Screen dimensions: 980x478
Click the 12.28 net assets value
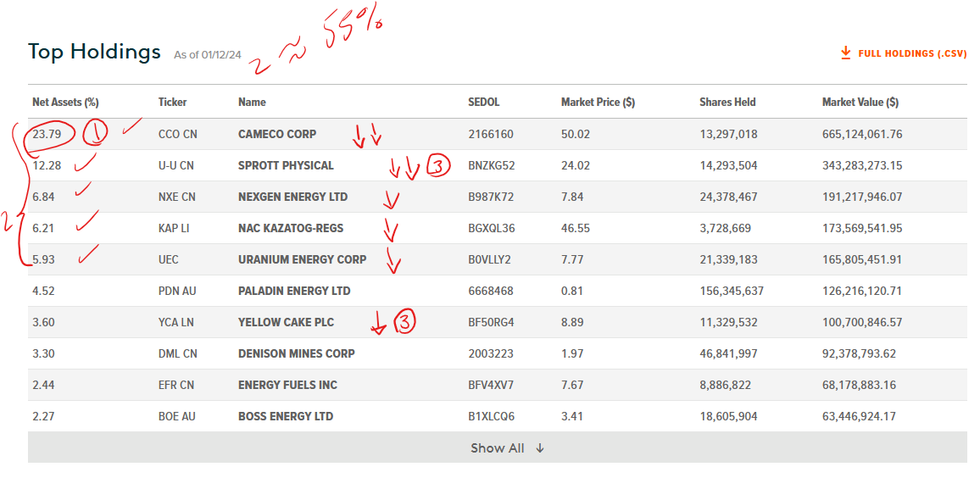pos(45,165)
